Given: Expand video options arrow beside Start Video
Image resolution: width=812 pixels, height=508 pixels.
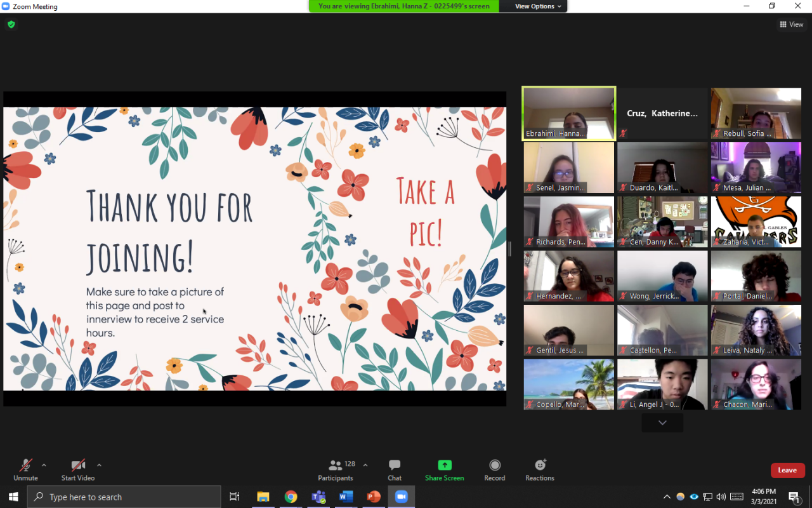Looking at the screenshot, I should coord(99,465).
